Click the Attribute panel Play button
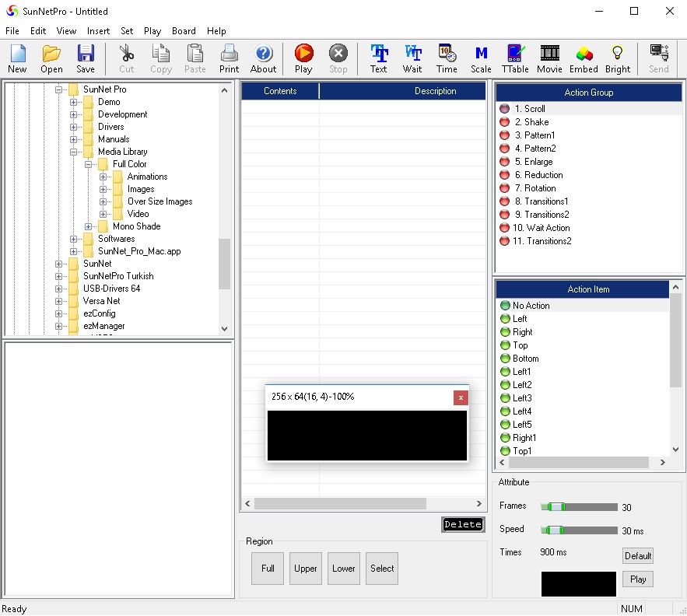687x616 pixels. (x=638, y=579)
